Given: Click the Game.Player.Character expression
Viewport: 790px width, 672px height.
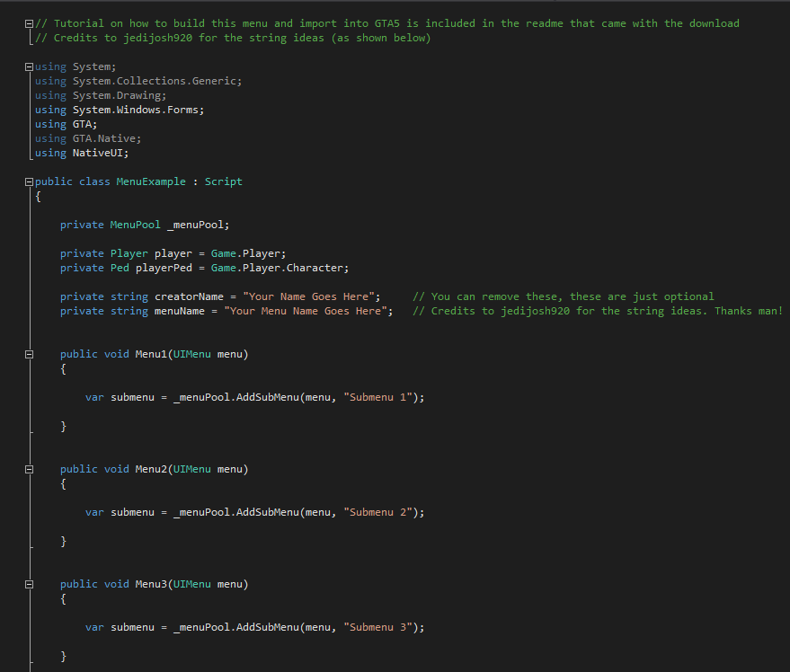Looking at the screenshot, I should pos(279,268).
